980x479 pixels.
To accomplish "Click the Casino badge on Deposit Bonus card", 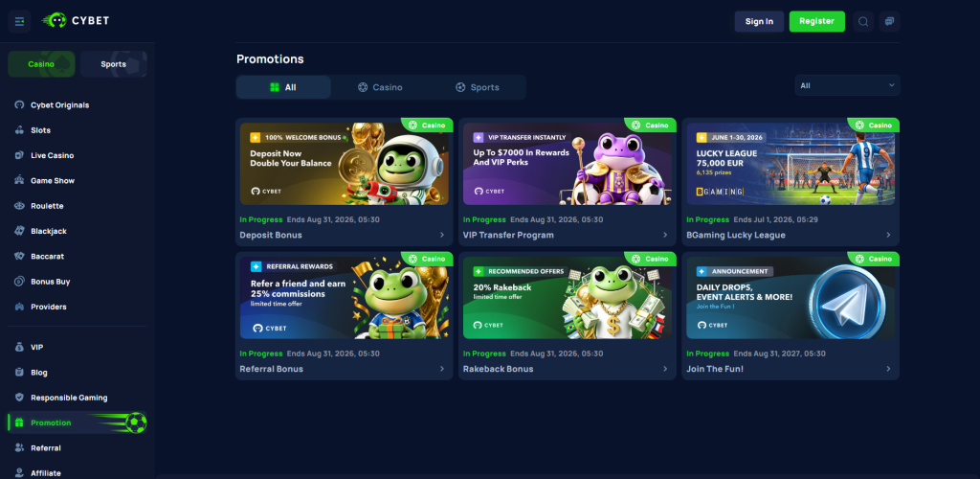I will coord(427,125).
